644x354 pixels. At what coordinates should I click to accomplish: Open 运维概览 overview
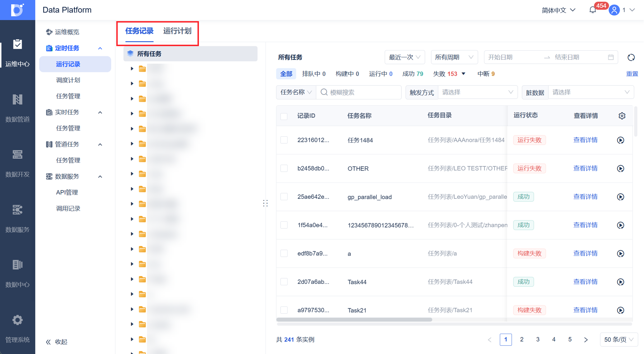pyautogui.click(x=63, y=32)
